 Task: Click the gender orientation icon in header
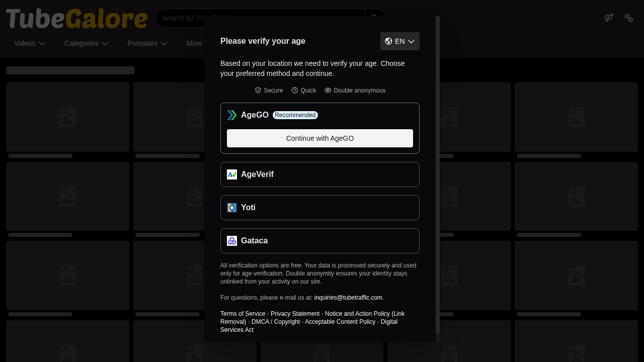pyautogui.click(x=609, y=18)
